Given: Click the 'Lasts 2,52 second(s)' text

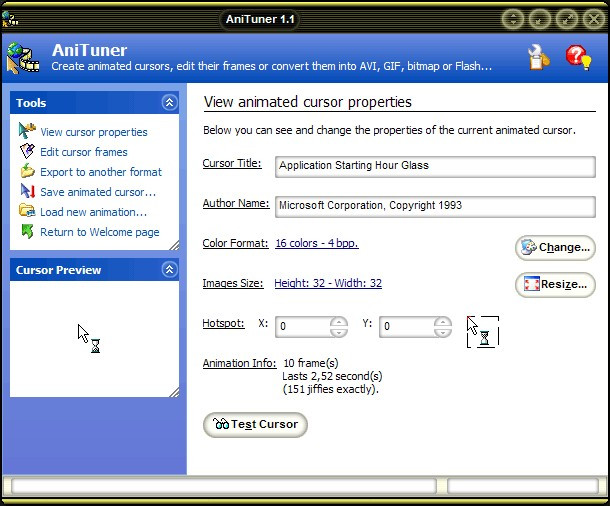Looking at the screenshot, I should click(332, 376).
